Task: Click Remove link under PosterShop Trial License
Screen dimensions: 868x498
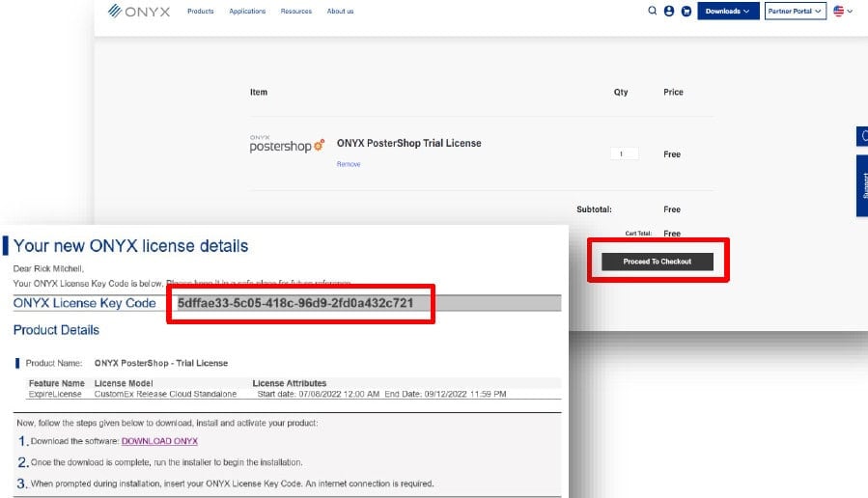Action: [348, 165]
